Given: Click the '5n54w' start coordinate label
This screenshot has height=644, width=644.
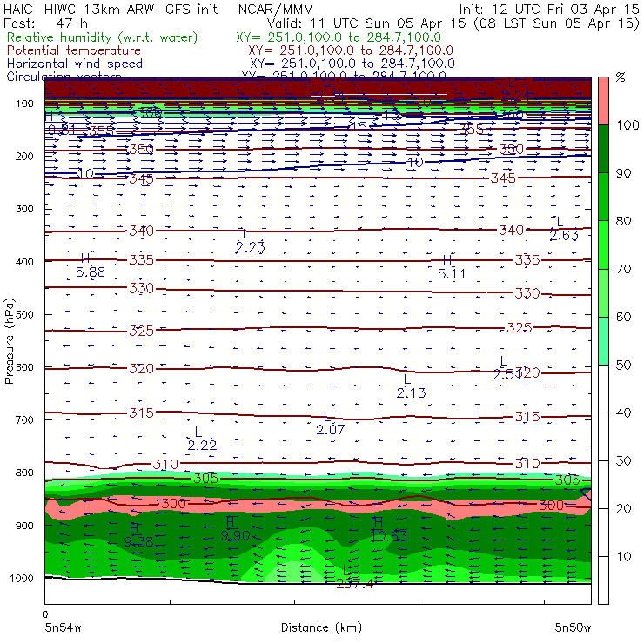Looking at the screenshot, I should (x=64, y=627).
